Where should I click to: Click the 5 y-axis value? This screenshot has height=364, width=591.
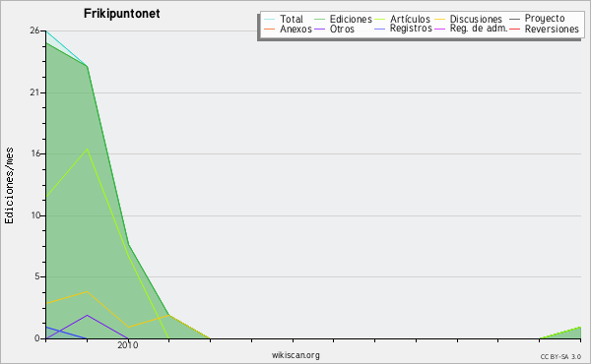pos(37,276)
